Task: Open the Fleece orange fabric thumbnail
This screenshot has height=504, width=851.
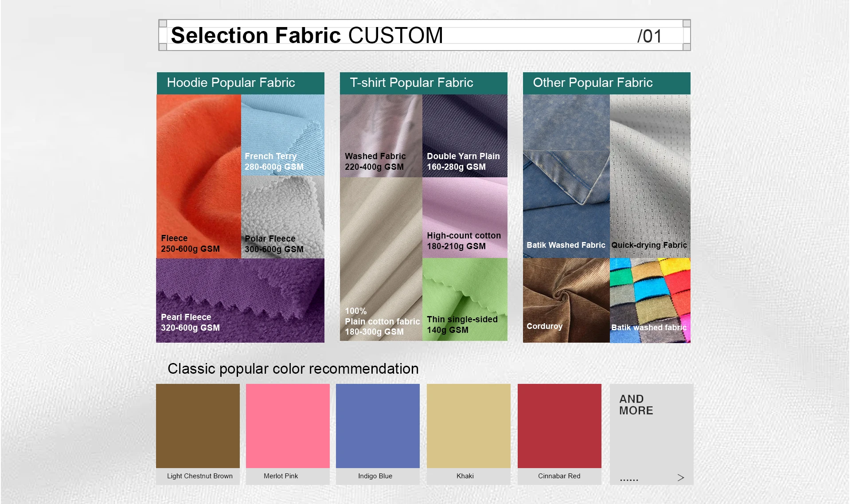Action: tap(199, 176)
